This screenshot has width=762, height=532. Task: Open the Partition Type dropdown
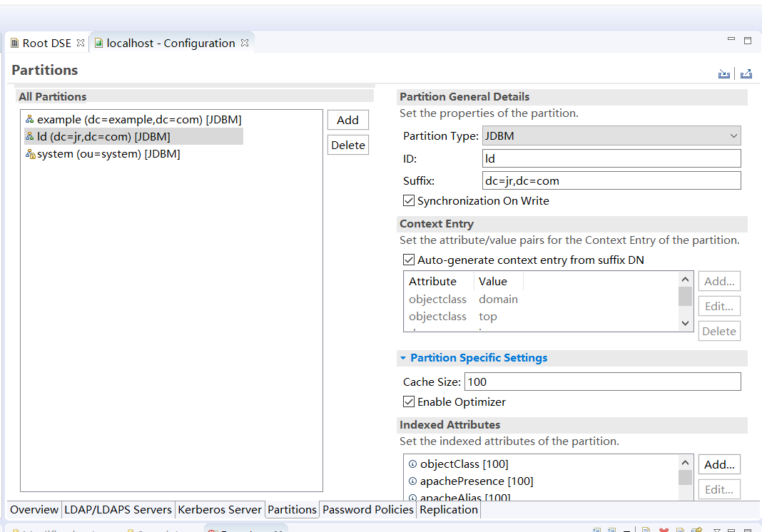(733, 135)
